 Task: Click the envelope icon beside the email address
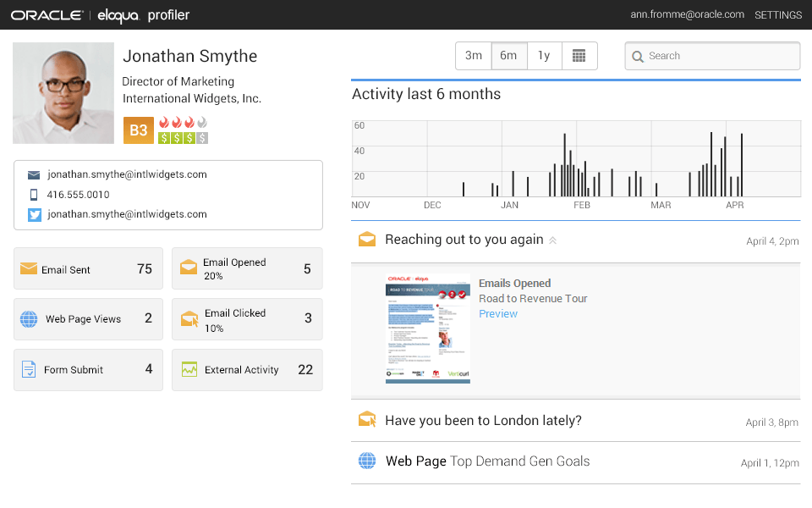(x=34, y=175)
